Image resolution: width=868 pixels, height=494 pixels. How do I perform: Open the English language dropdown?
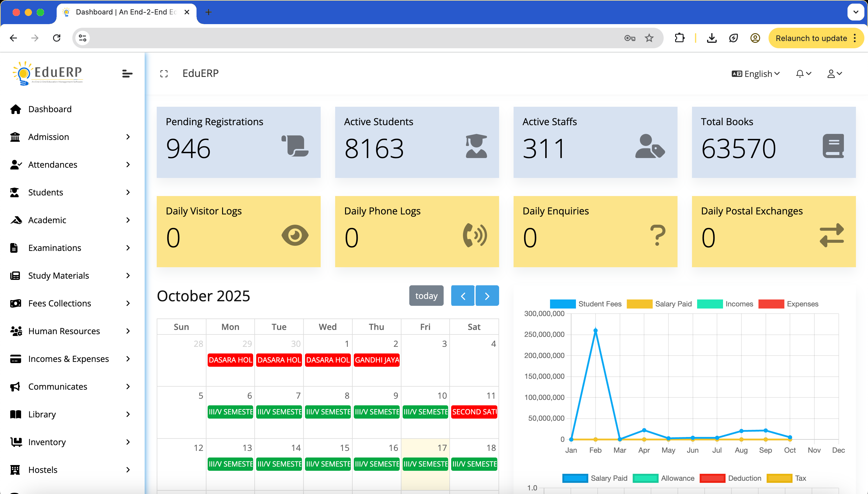[756, 74]
